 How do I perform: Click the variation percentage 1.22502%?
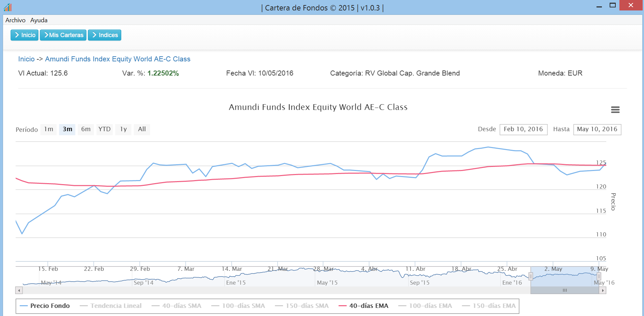(x=163, y=73)
